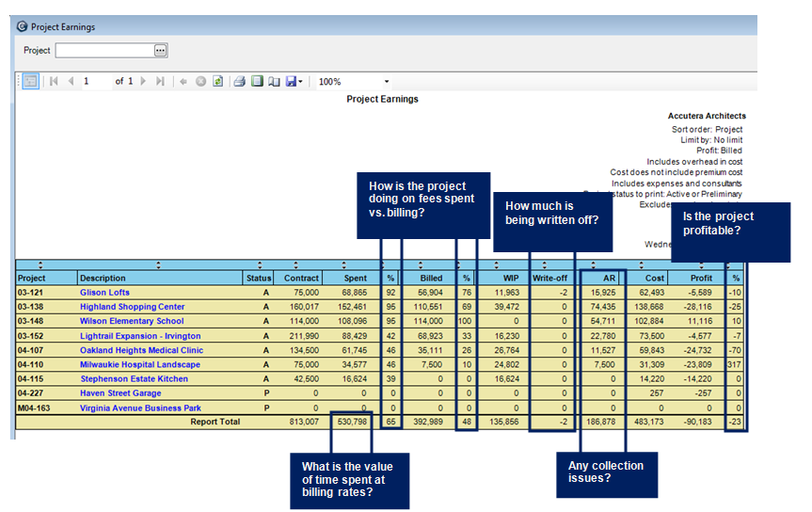Open the Project lookup ellipsis button

click(160, 50)
